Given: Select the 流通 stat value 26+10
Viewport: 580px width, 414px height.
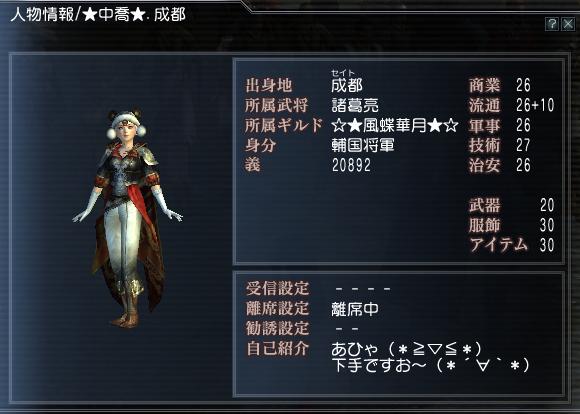Looking at the screenshot, I should [535, 105].
